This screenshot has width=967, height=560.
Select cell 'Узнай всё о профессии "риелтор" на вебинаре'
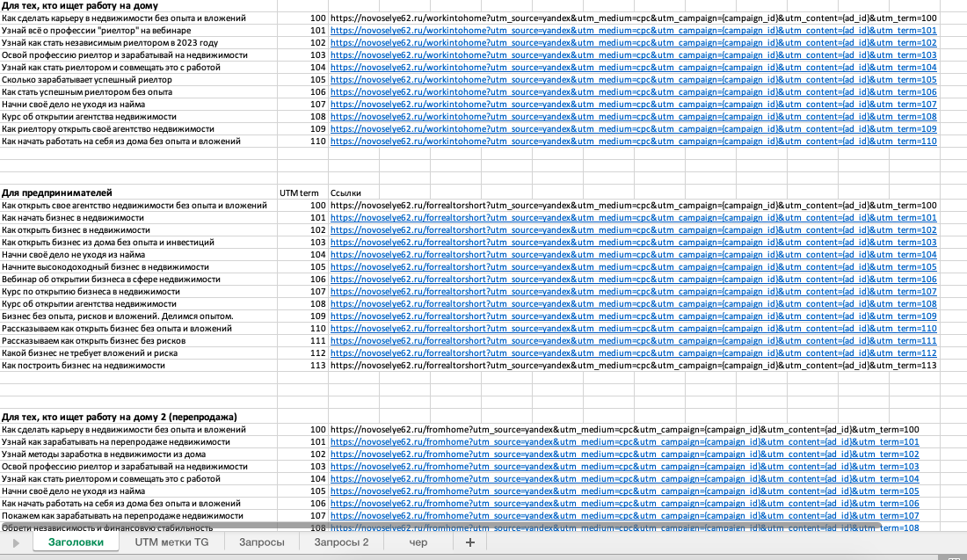point(139,30)
